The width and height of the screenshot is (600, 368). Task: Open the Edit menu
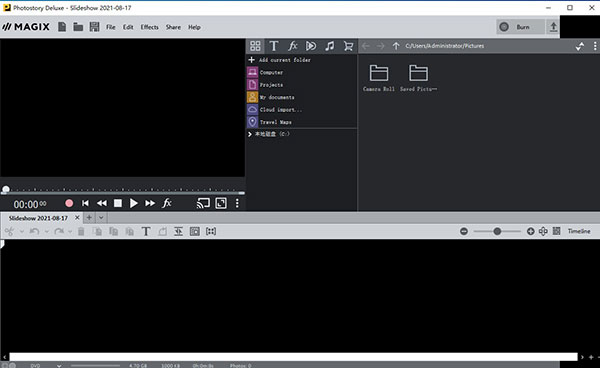128,27
